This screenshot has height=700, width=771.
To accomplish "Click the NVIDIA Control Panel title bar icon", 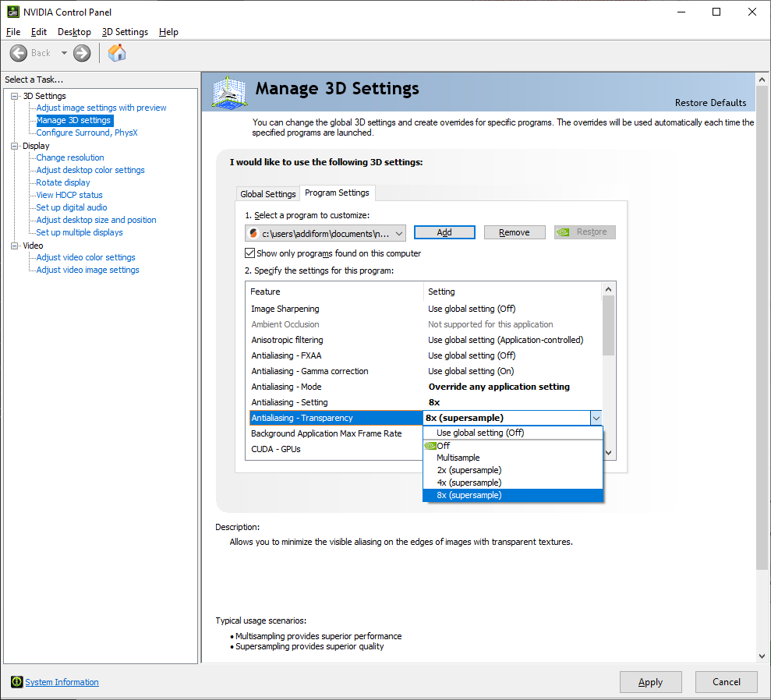I will point(12,11).
